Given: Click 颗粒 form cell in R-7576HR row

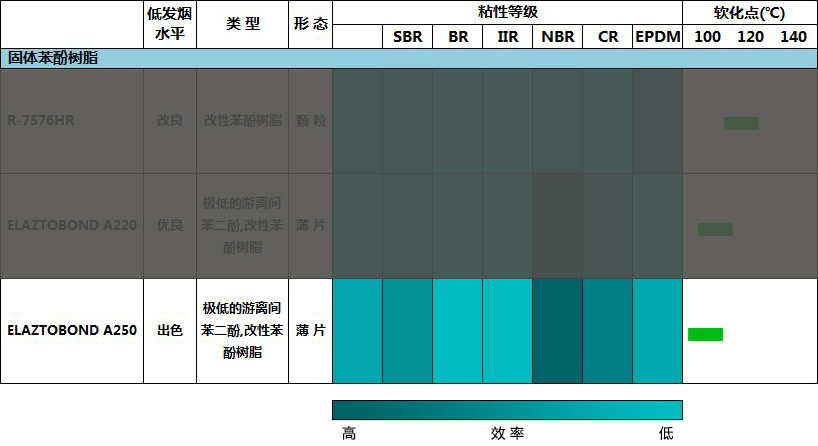Looking at the screenshot, I should (x=310, y=120).
